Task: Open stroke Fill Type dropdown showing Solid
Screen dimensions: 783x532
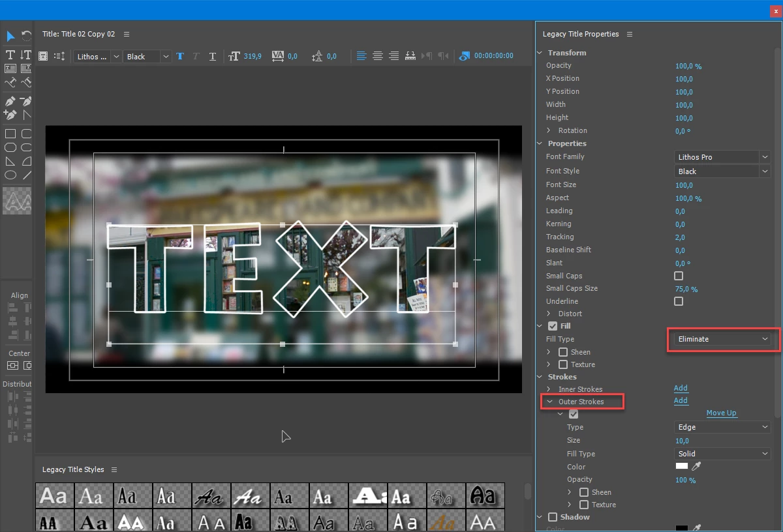Action: tap(722, 454)
